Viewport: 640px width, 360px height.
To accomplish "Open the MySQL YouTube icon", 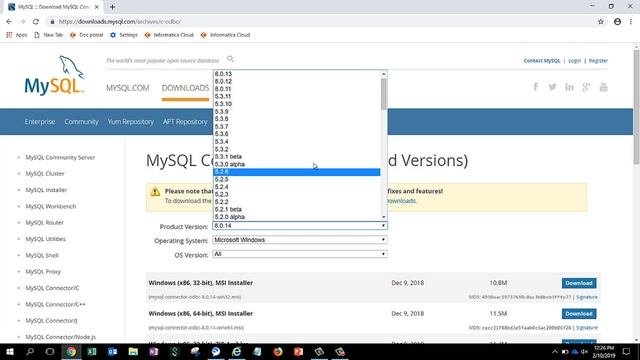I will tap(603, 87).
